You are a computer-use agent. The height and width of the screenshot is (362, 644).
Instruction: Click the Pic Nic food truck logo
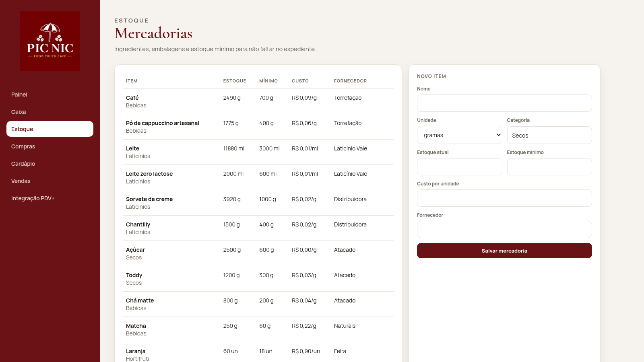tap(50, 41)
